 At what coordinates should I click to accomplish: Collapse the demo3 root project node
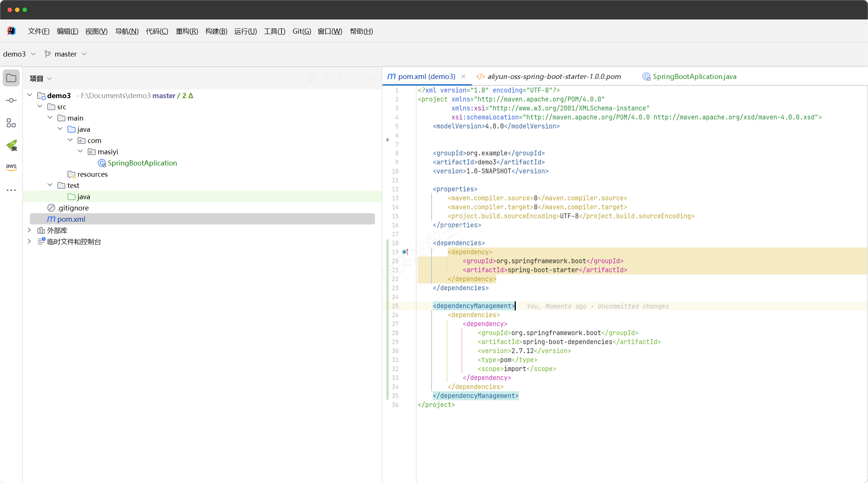coord(30,95)
